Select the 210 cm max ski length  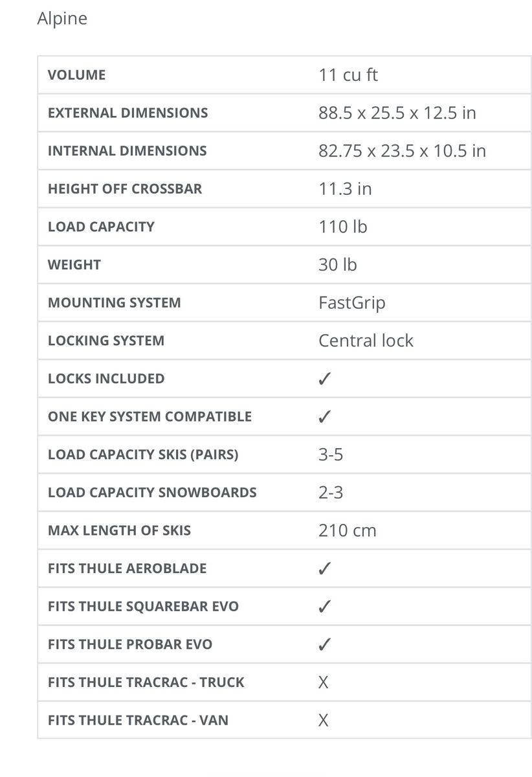coord(347,531)
